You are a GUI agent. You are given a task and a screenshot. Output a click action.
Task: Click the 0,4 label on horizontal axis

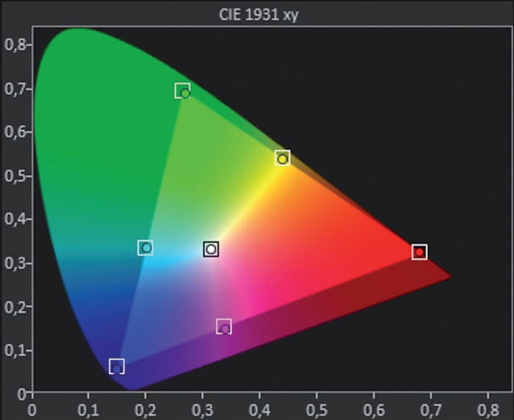click(x=260, y=408)
